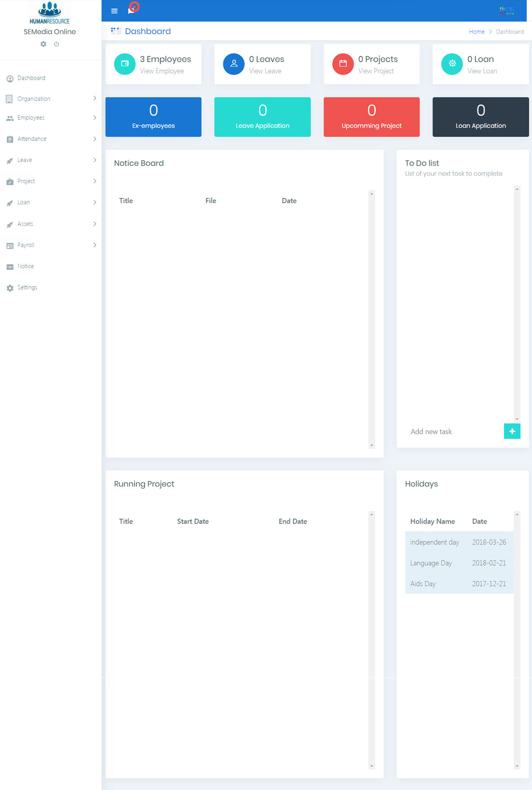This screenshot has width=532, height=790.
Task: Click the Organization building icon in sidebar
Action: (x=9, y=99)
